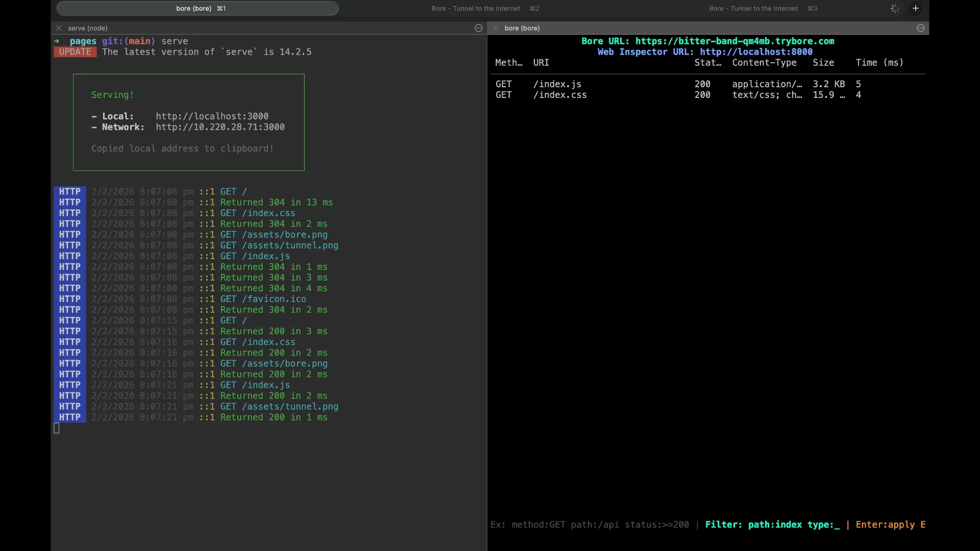Switch to bore (bore) tab
The width and height of the screenshot is (980, 551).
[198, 8]
